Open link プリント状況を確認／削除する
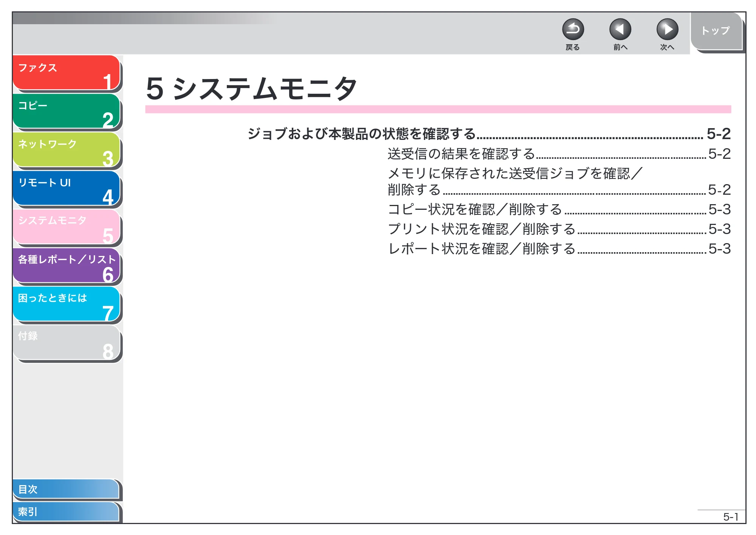Image resolution: width=756 pixels, height=535 pixels. [x=559, y=229]
